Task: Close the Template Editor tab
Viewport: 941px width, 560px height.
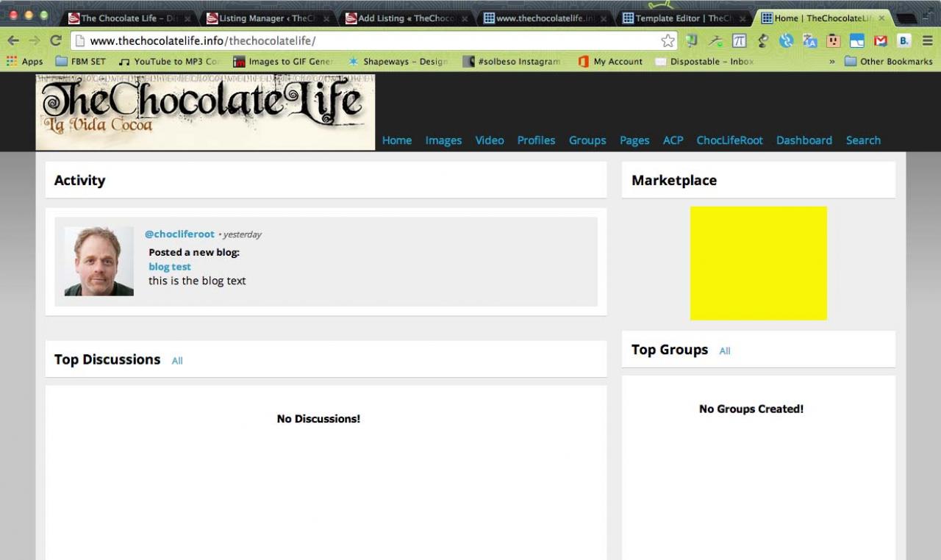Action: (743, 18)
